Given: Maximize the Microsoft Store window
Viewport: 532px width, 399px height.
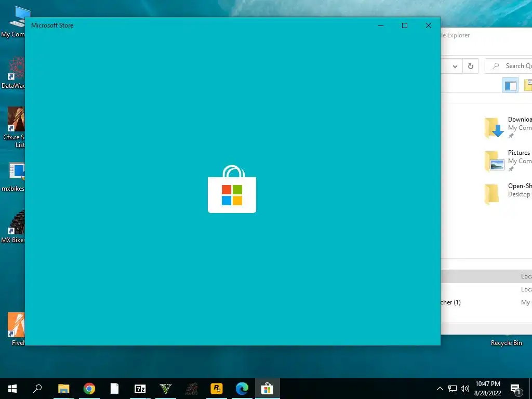Looking at the screenshot, I should (x=404, y=25).
